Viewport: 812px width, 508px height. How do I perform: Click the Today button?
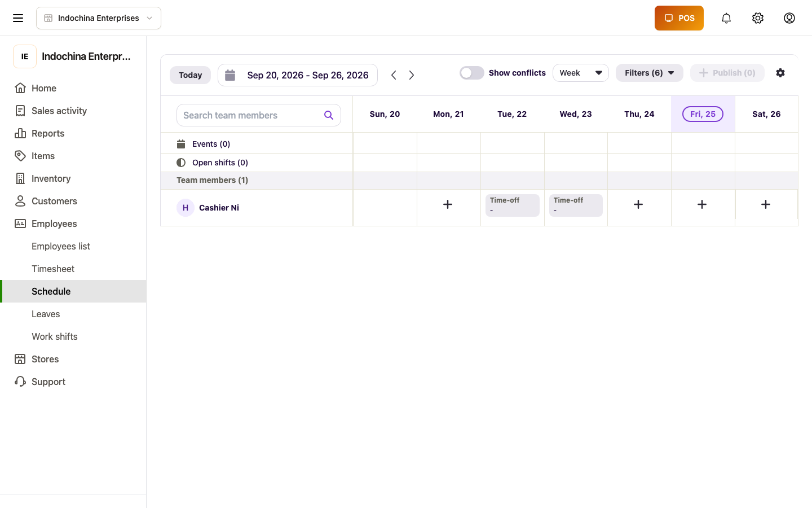pos(191,75)
